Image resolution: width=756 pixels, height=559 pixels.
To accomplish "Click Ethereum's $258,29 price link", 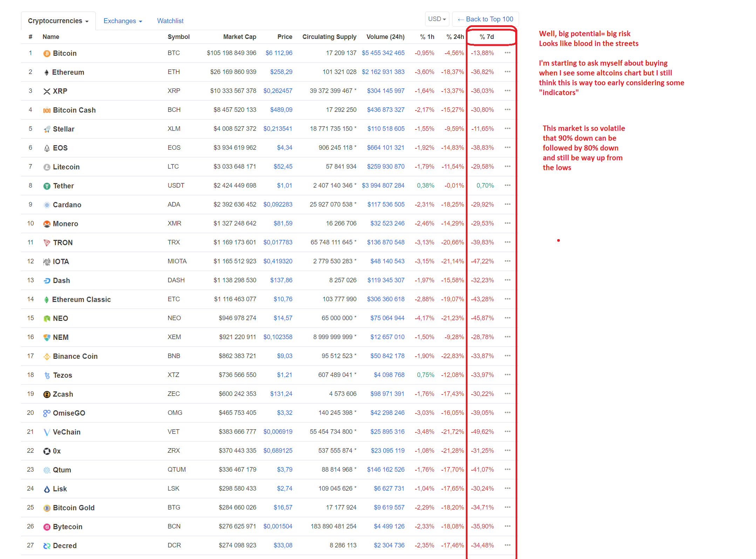I will coord(281,72).
